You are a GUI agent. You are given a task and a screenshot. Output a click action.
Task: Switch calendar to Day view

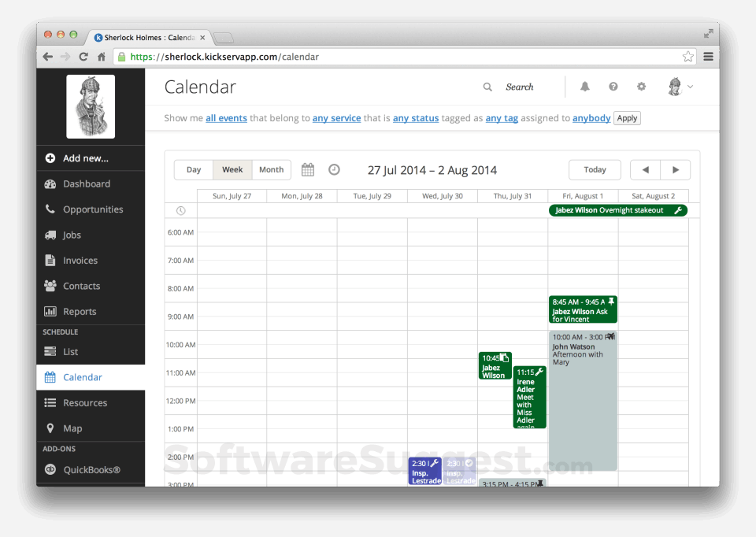[x=194, y=170]
